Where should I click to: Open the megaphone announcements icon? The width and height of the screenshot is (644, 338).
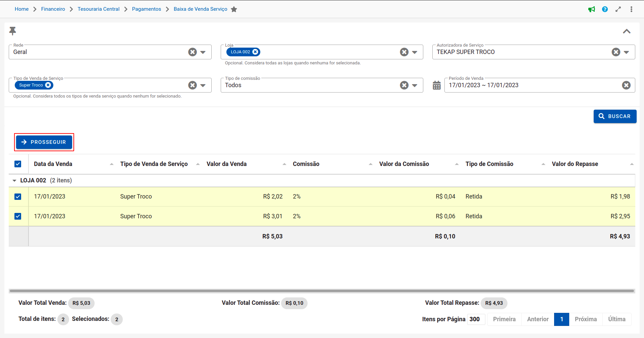pyautogui.click(x=592, y=9)
